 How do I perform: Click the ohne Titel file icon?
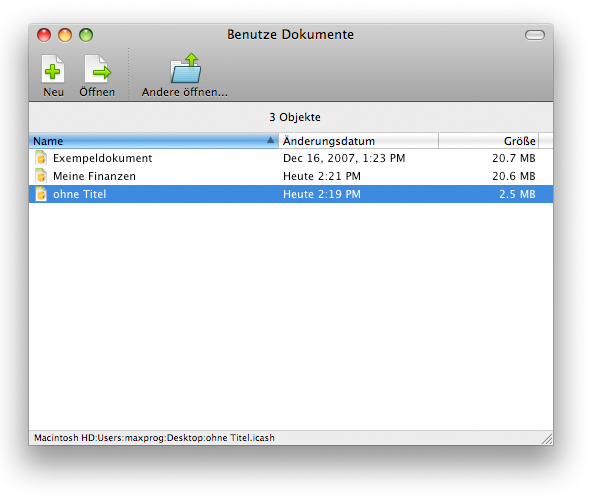pos(41,194)
